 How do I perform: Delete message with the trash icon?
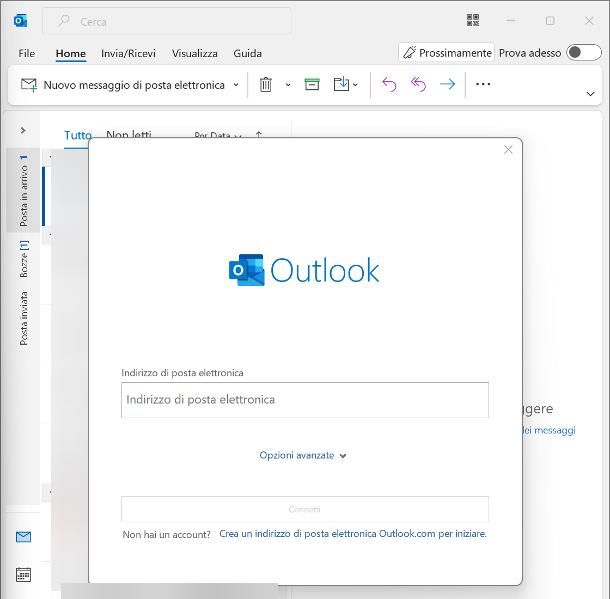265,84
